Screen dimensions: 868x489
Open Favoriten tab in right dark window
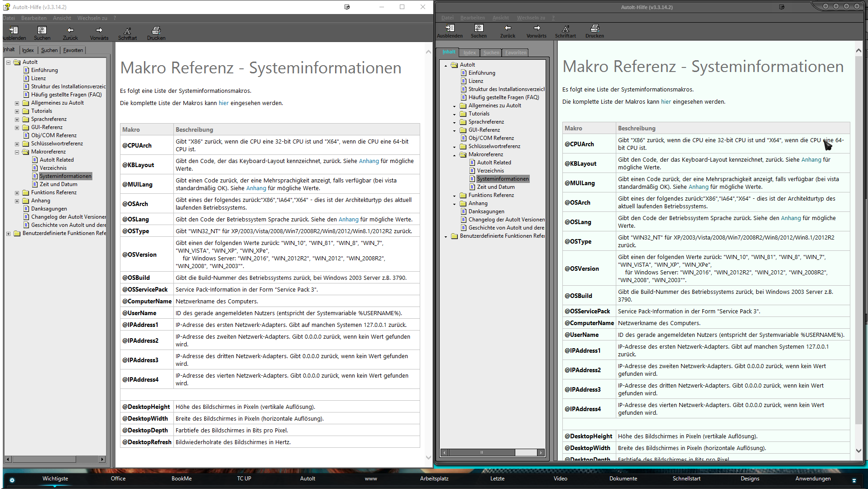516,53
